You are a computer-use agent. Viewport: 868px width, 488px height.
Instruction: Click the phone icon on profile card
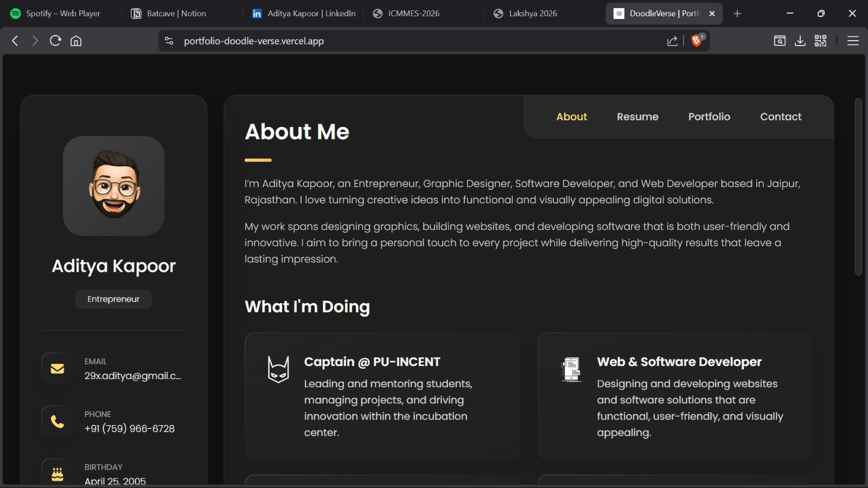tap(56, 421)
